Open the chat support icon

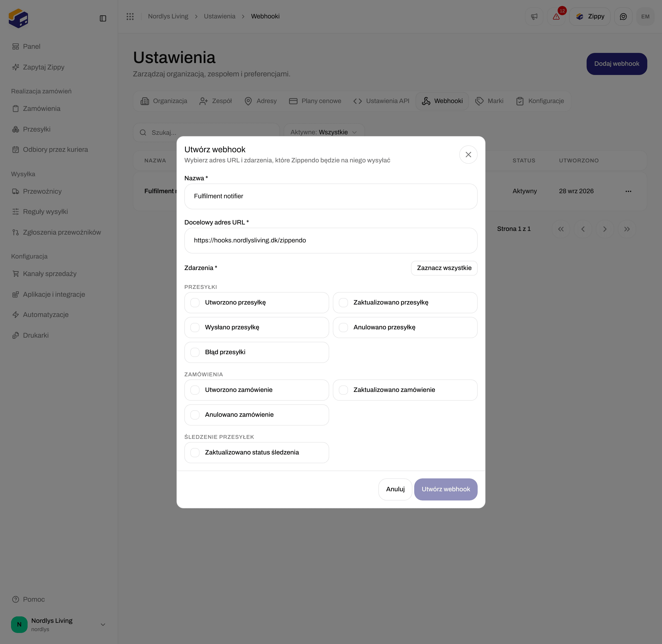623,17
